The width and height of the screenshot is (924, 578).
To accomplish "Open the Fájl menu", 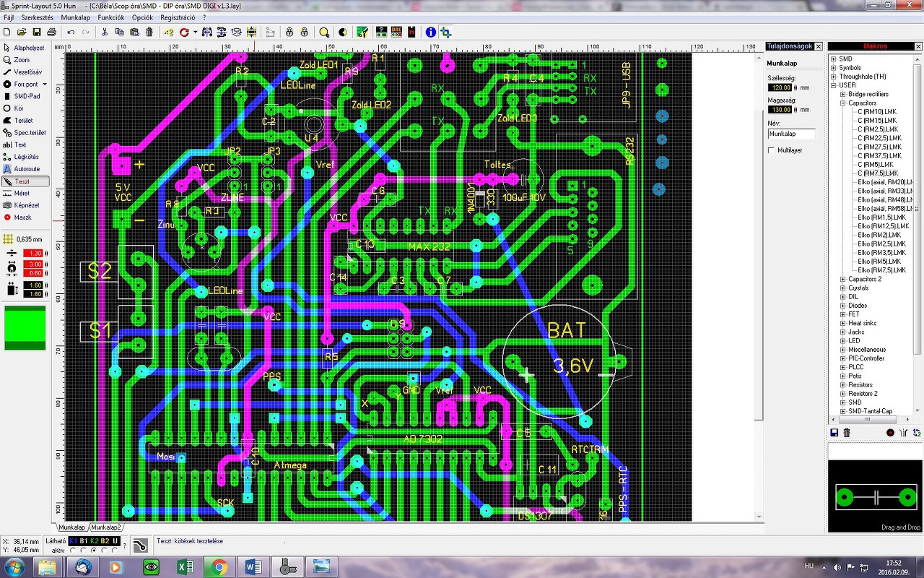I will coord(9,17).
